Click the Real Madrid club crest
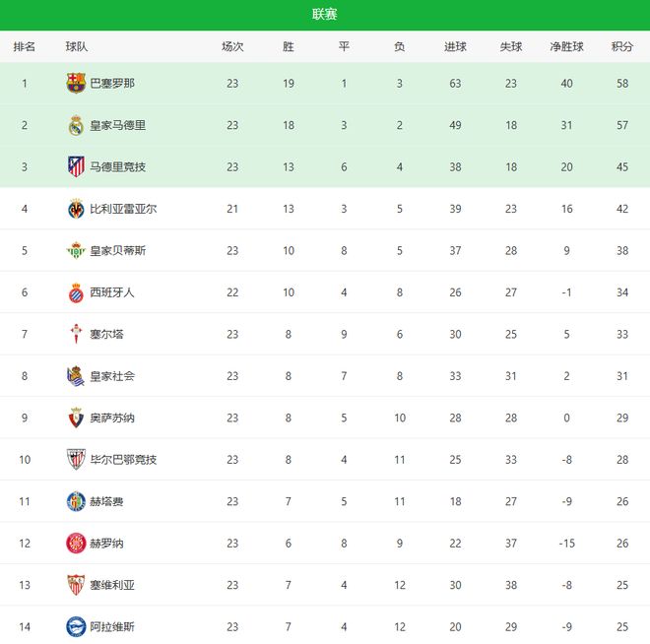Image resolution: width=650 pixels, height=644 pixels. coord(76,125)
